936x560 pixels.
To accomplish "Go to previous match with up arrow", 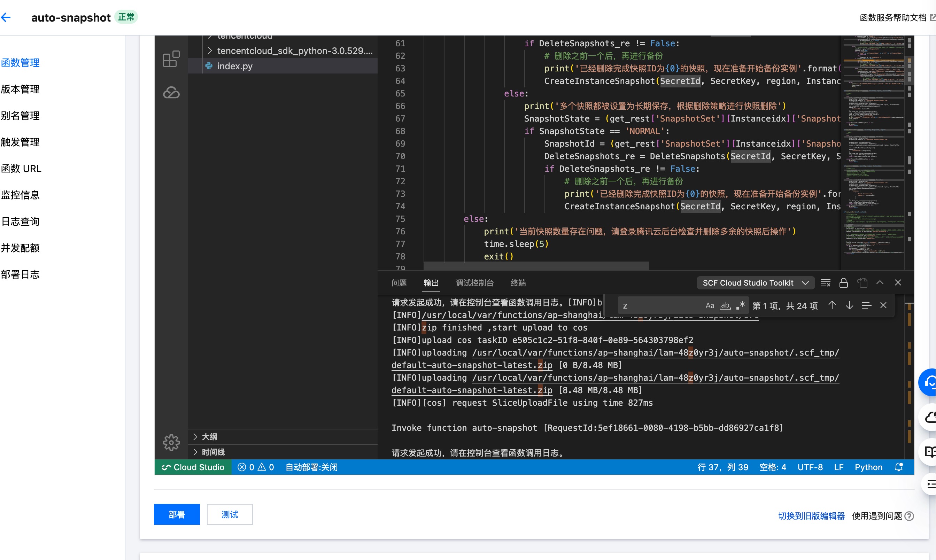I will pyautogui.click(x=832, y=305).
